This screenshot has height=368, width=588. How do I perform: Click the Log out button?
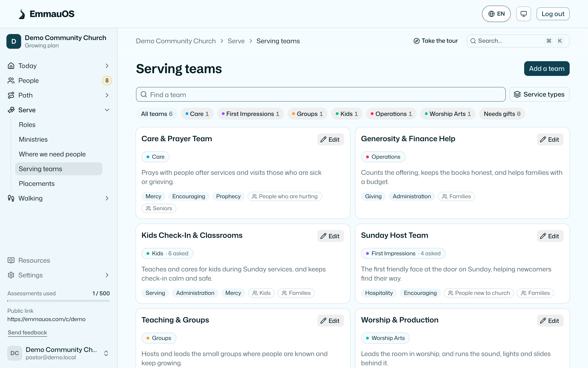pyautogui.click(x=553, y=14)
